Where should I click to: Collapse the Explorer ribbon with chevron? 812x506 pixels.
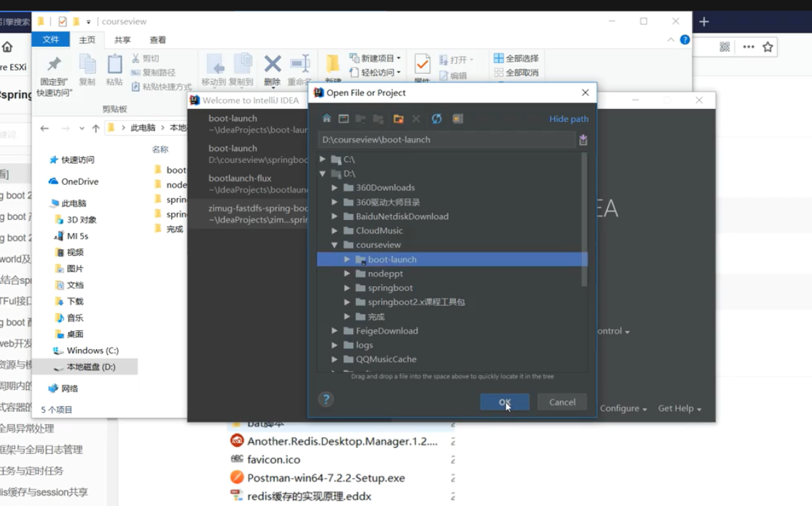click(x=671, y=39)
